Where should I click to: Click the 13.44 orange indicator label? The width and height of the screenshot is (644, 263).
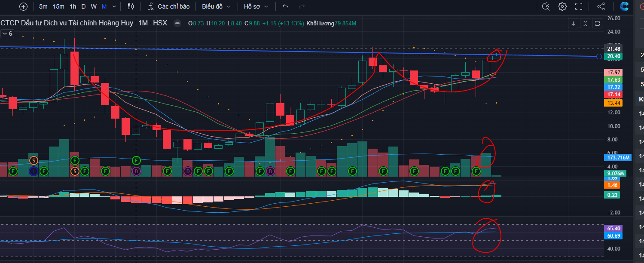[x=613, y=103]
